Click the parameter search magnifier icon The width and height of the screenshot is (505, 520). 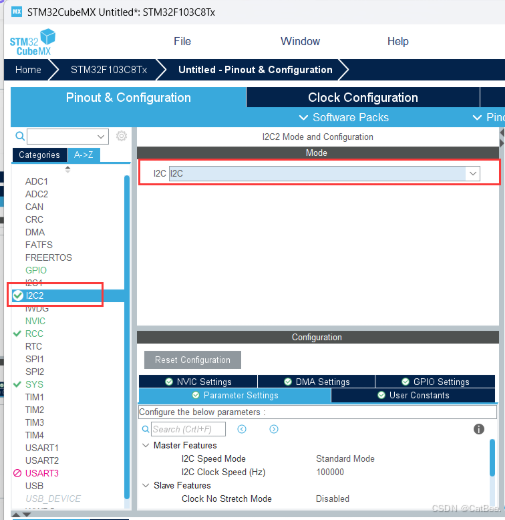tap(146, 429)
